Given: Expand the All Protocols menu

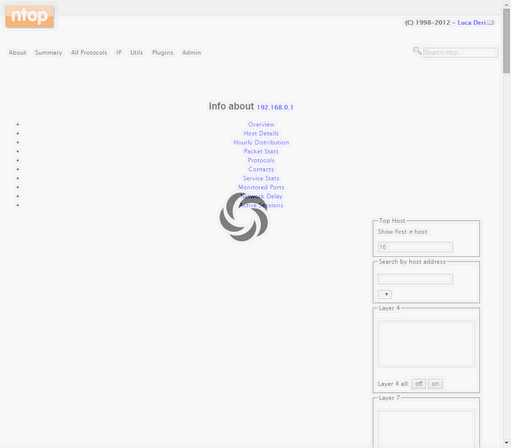Looking at the screenshot, I should (89, 53).
